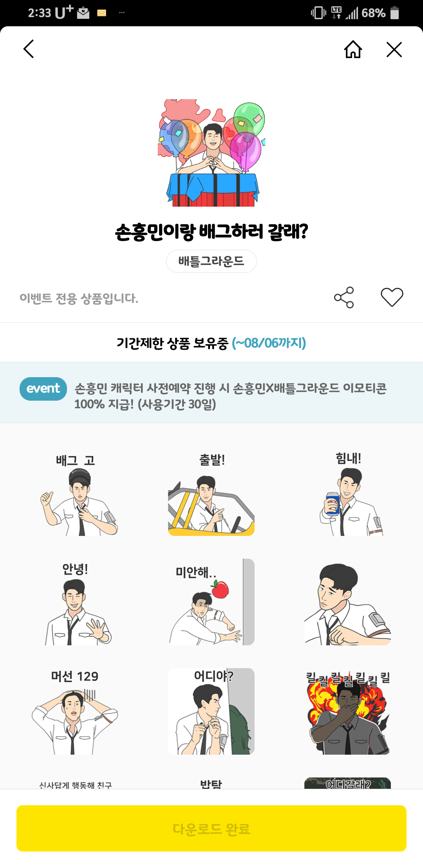423x868 pixels.
Task: Close the emoticon page with X
Action: coord(394,49)
